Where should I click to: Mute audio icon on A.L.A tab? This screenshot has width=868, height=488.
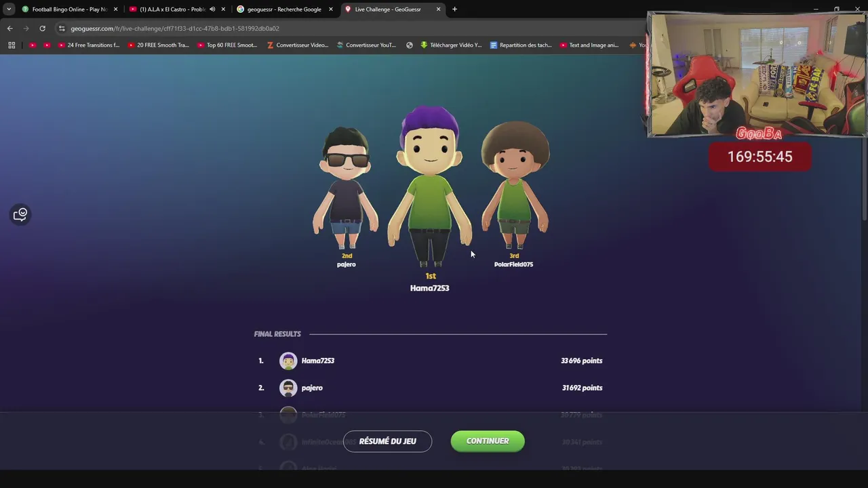[x=212, y=9]
